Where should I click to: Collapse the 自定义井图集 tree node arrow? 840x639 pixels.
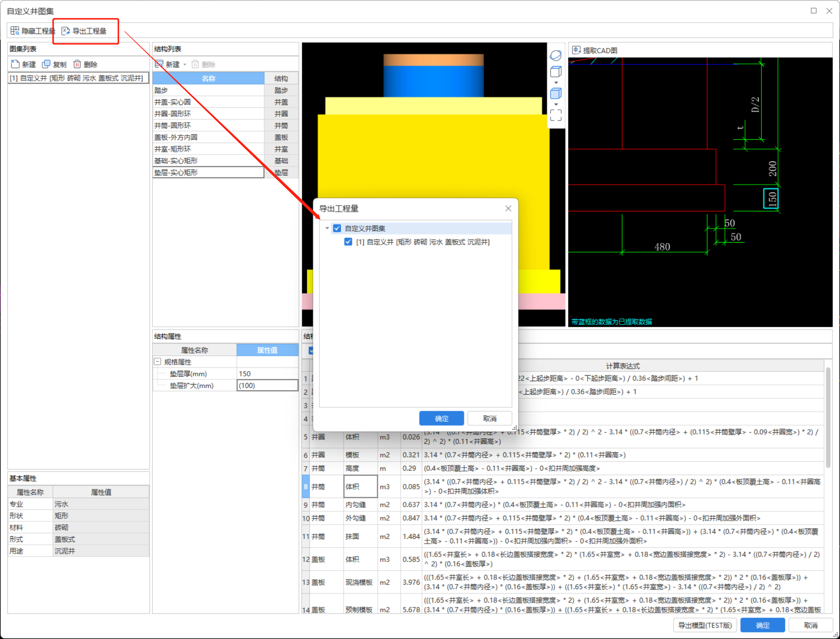tap(327, 228)
